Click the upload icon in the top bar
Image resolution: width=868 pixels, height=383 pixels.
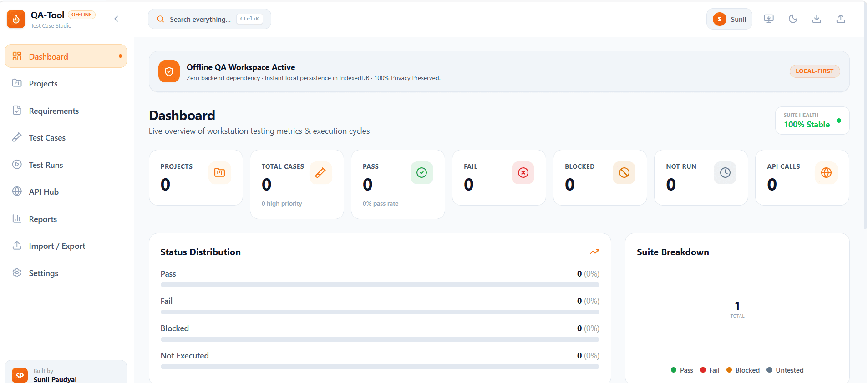[841, 19]
